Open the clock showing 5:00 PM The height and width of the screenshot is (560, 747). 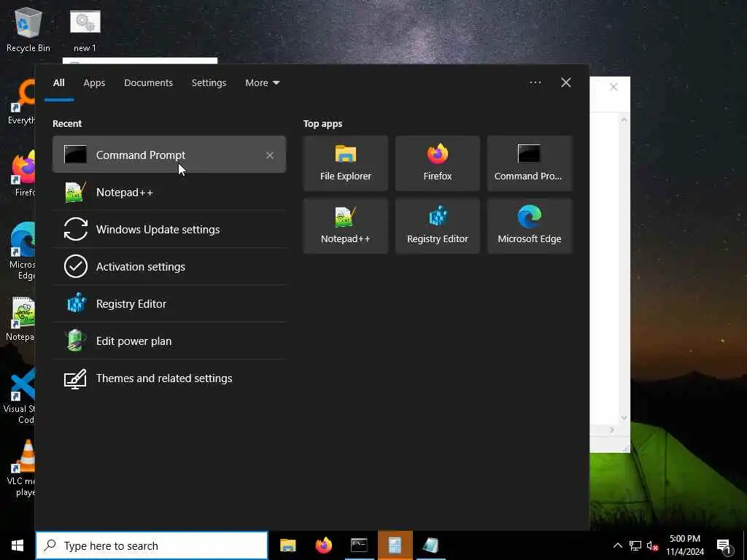pos(684,545)
